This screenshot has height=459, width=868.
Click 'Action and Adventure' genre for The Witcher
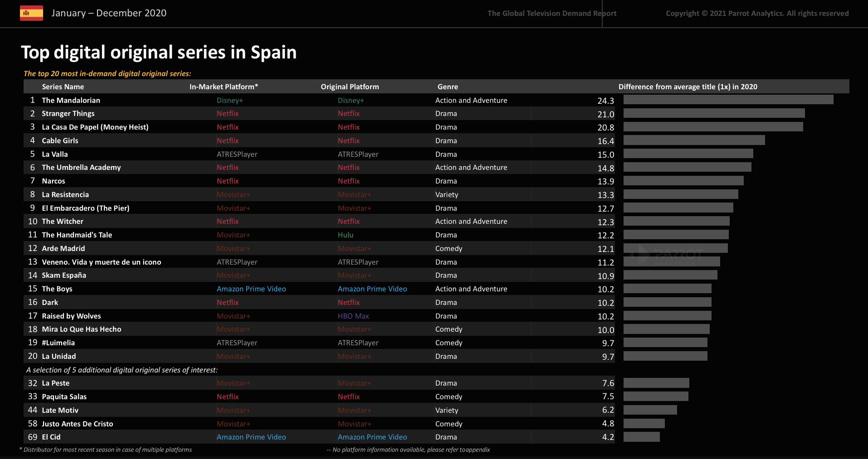[x=471, y=222]
